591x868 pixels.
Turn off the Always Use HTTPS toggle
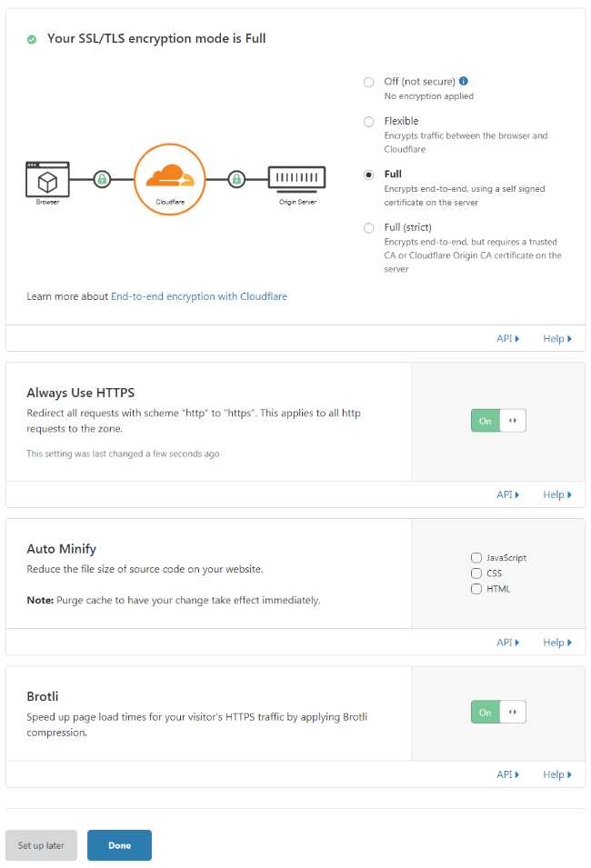(x=485, y=420)
